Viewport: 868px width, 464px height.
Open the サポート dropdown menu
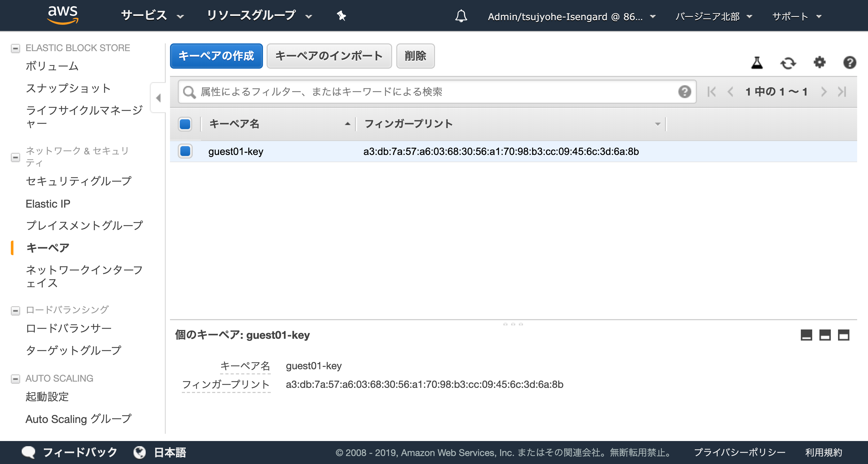tap(796, 16)
